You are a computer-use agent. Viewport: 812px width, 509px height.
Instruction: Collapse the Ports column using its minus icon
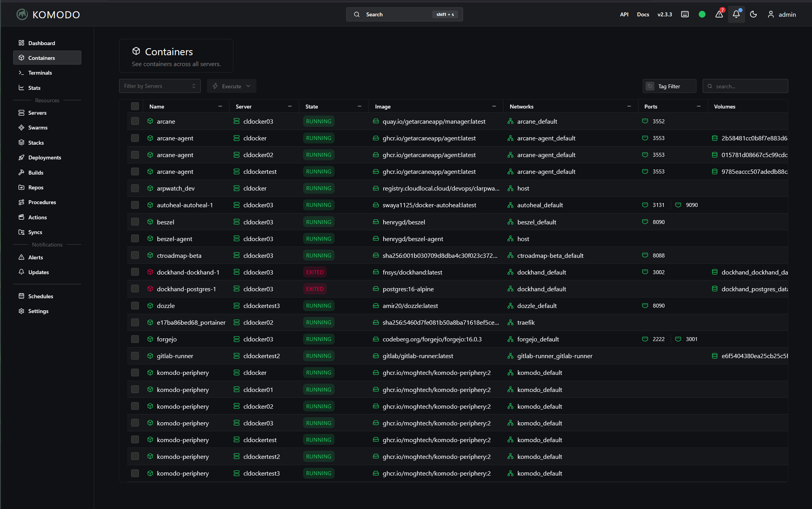[699, 106]
